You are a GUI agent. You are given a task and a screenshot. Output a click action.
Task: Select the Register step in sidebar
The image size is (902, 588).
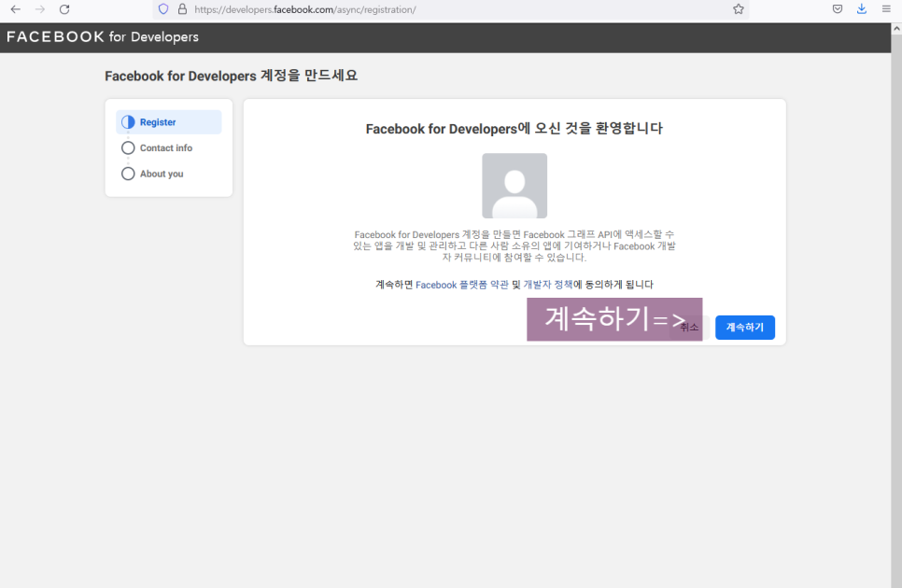169,122
